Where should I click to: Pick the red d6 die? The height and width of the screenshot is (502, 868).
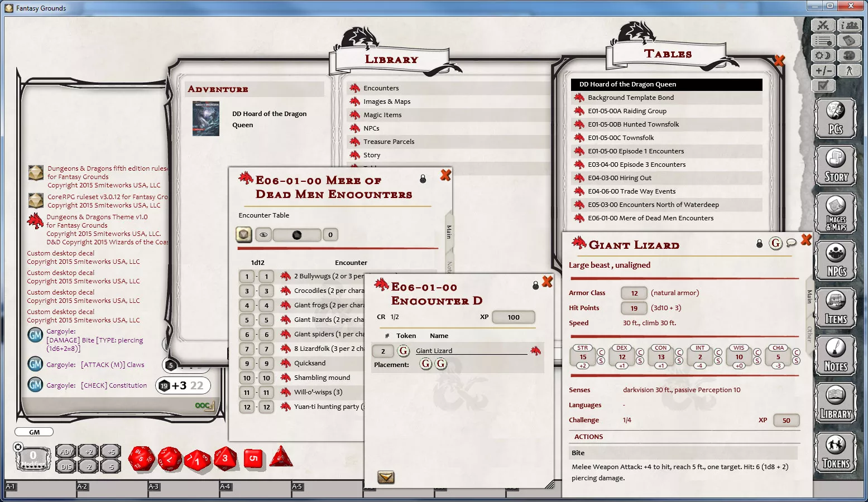(x=253, y=458)
